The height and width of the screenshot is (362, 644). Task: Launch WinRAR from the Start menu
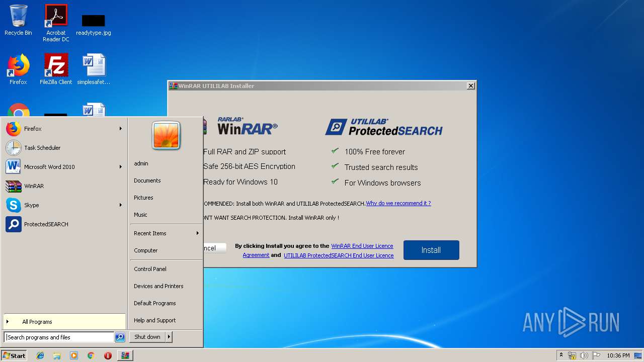point(63,186)
